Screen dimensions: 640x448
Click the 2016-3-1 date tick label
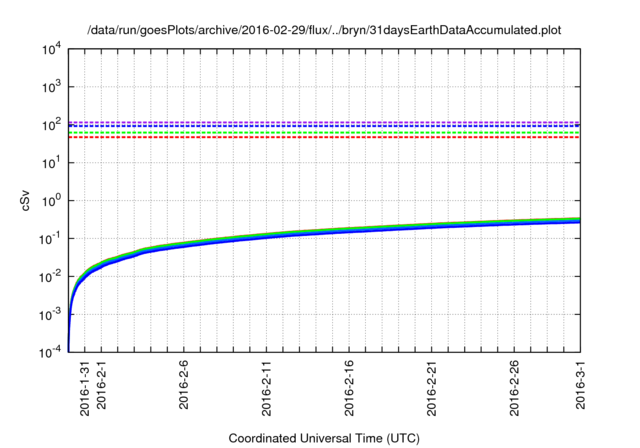(580, 385)
